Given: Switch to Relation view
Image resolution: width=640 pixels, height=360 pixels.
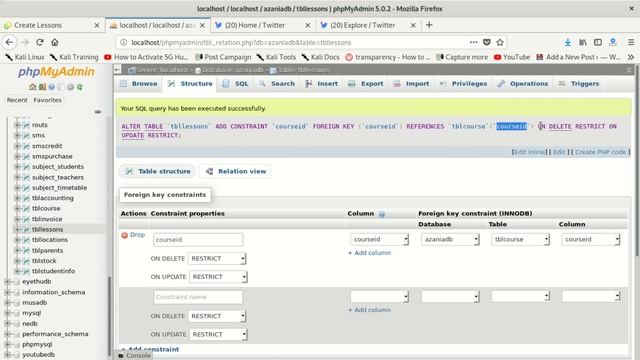Looking at the screenshot, I should pyautogui.click(x=236, y=171).
